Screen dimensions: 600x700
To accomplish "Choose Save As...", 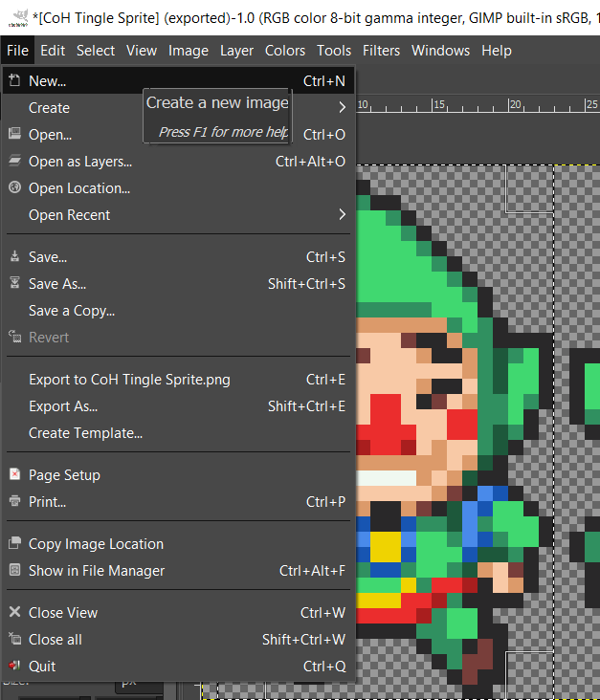I will coord(179,283).
